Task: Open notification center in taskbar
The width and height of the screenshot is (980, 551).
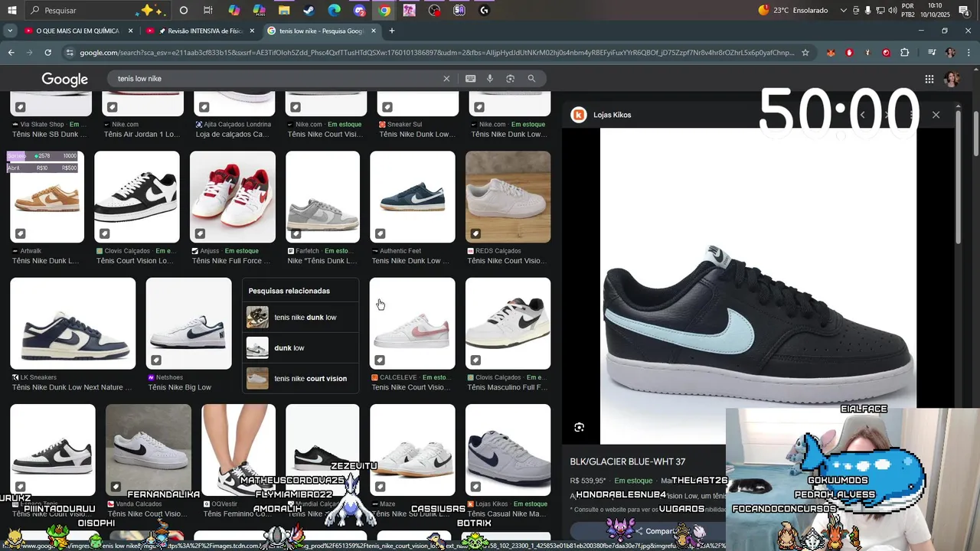Action: pyautogui.click(x=964, y=11)
